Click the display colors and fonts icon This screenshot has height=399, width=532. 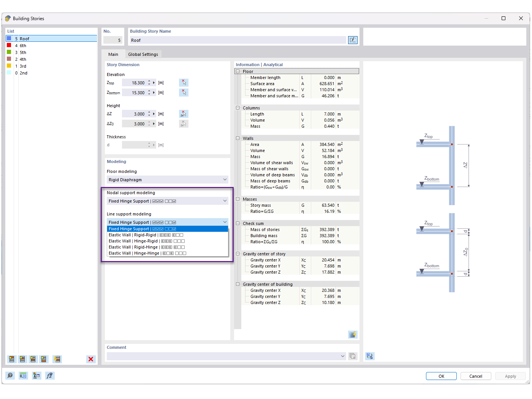(36, 375)
